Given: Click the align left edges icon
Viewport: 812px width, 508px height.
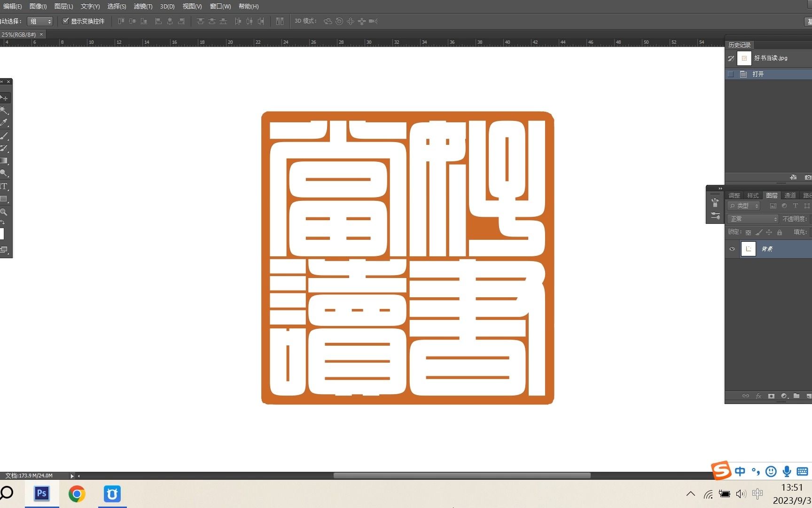Looking at the screenshot, I should click(158, 21).
